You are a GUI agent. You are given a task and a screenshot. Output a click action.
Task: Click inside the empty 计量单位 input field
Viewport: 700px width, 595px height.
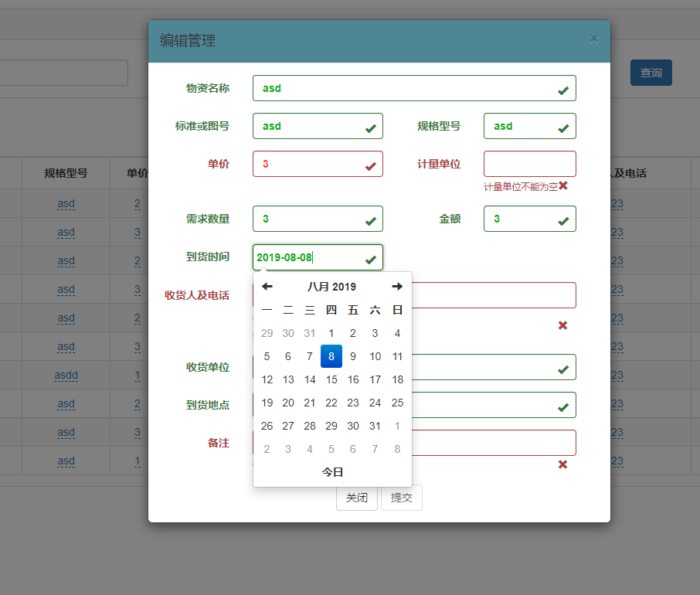[x=529, y=164]
